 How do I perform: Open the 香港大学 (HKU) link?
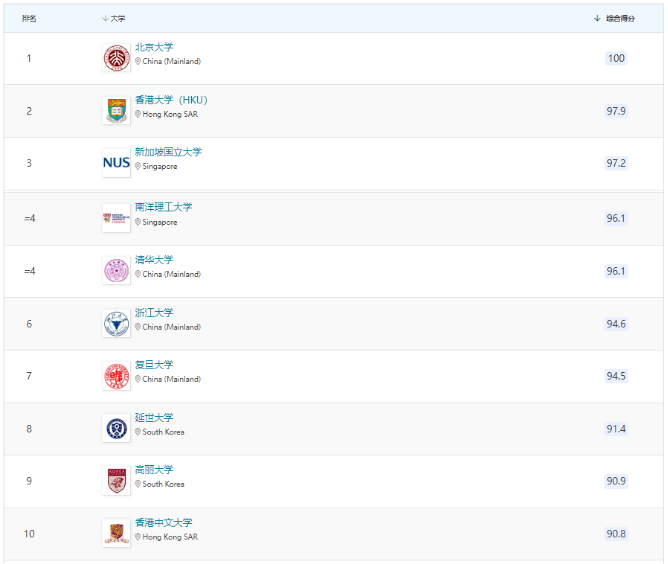(171, 100)
